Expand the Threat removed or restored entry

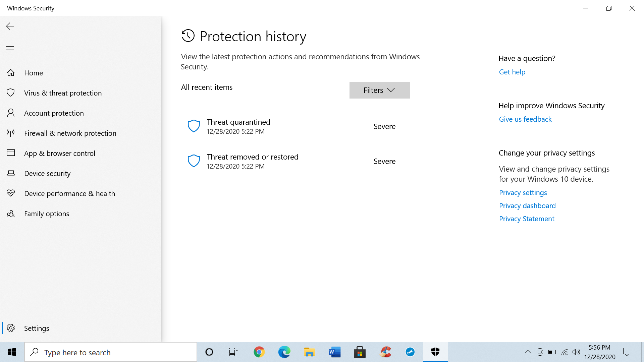(x=295, y=161)
